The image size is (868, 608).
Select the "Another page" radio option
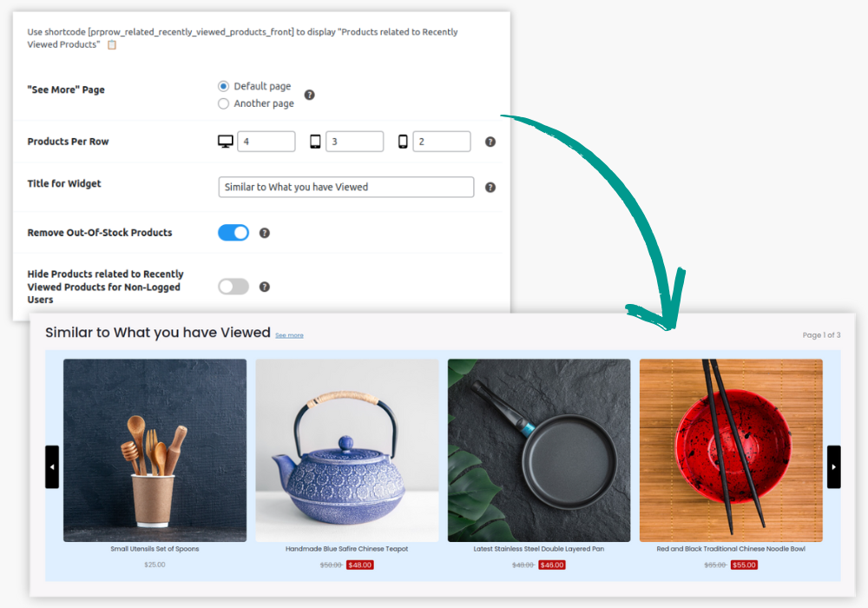pyautogui.click(x=224, y=103)
